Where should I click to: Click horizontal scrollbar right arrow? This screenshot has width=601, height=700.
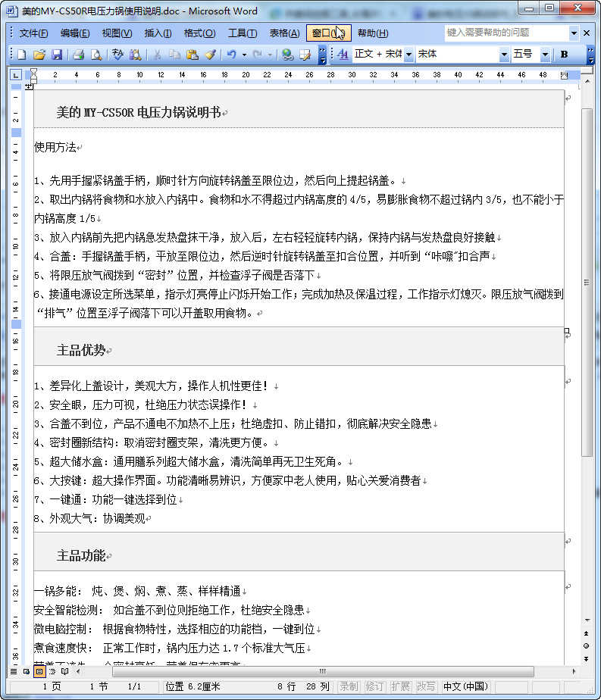coord(574,671)
